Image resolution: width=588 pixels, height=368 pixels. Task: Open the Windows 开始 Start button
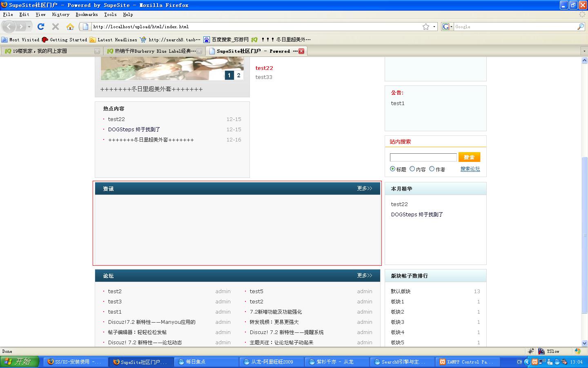point(20,362)
